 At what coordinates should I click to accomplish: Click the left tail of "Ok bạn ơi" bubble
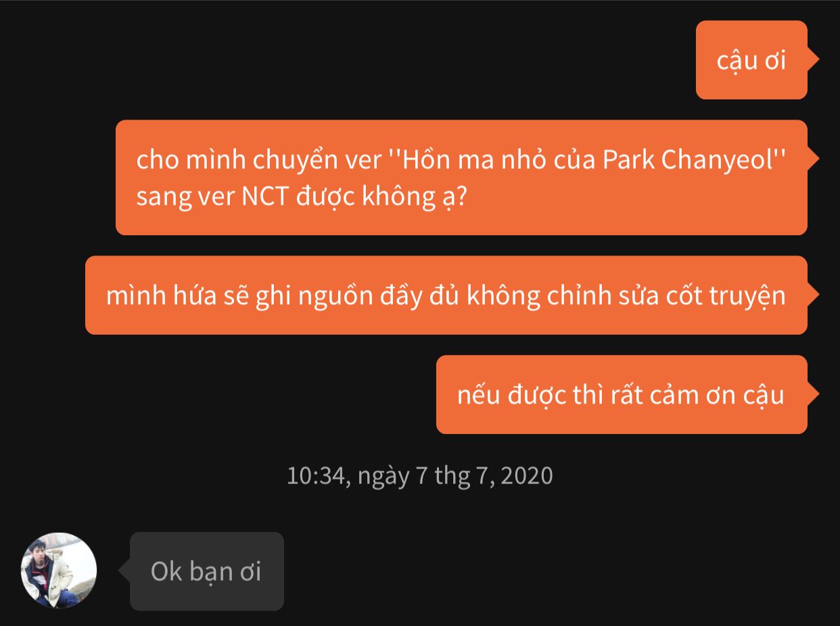[124, 571]
